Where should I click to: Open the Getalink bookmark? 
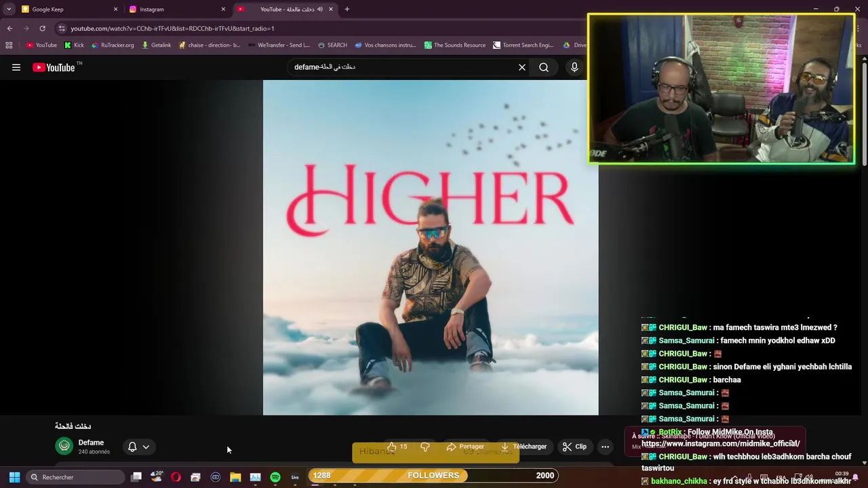click(156, 45)
